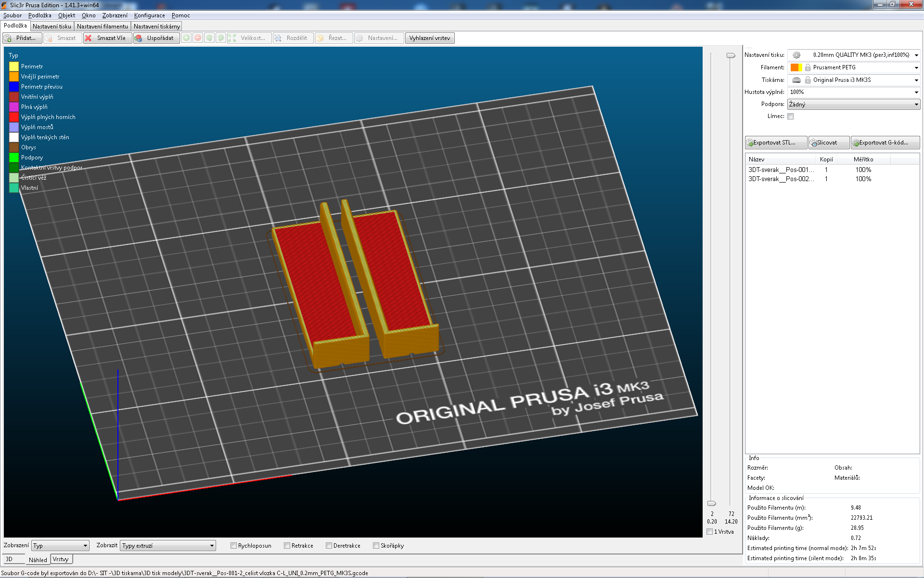924x578 pixels.
Task: Click the Exportovat G-kód button
Action: (x=885, y=143)
